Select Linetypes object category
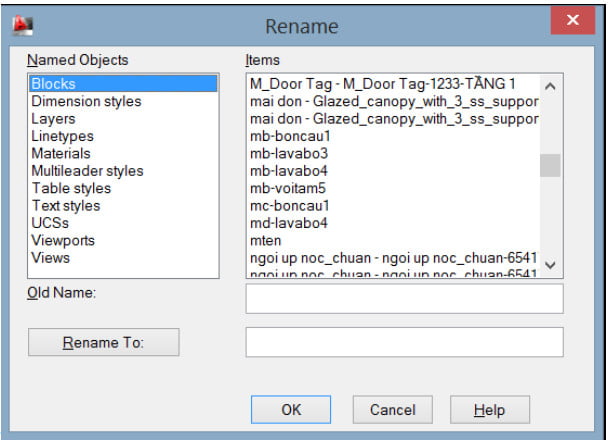 click(x=62, y=136)
